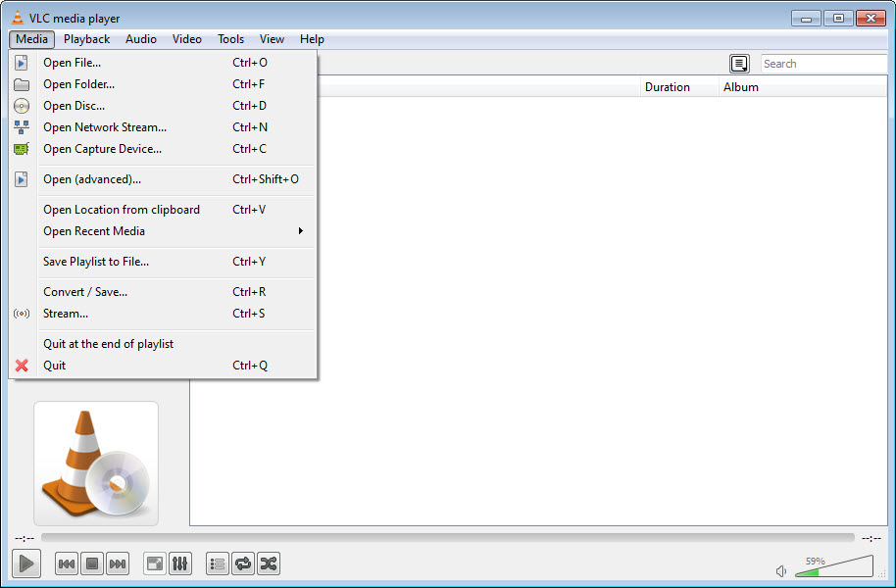
Task: Choose Open Disc... menu entry
Action: (163, 106)
